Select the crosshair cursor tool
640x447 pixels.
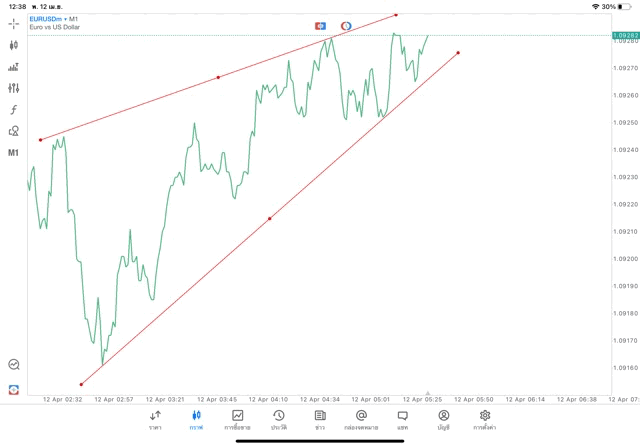tap(13, 23)
